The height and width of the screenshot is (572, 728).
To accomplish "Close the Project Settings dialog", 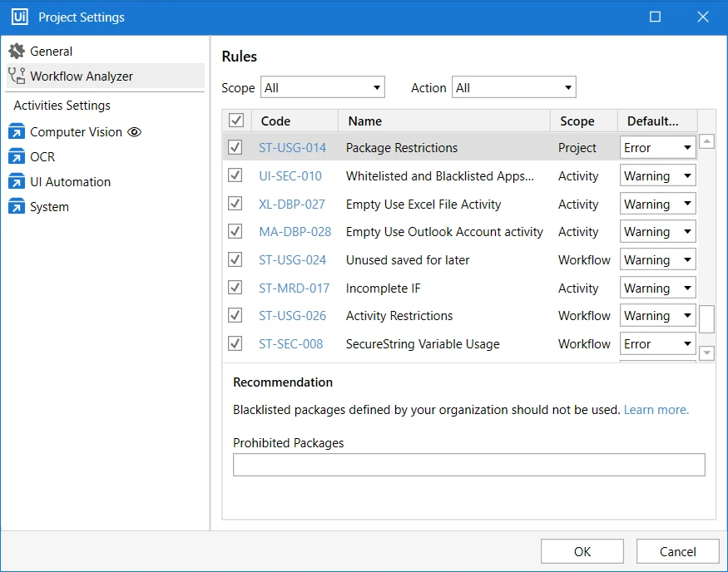I will point(702,17).
